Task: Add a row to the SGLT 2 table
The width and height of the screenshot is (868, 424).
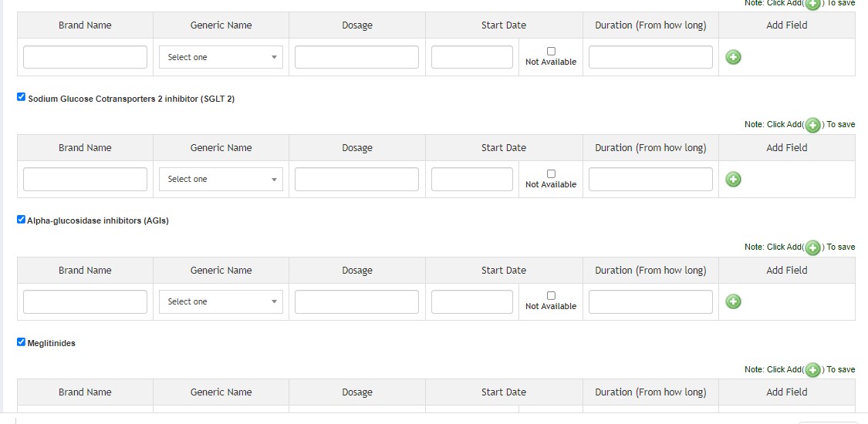Action: tap(734, 180)
